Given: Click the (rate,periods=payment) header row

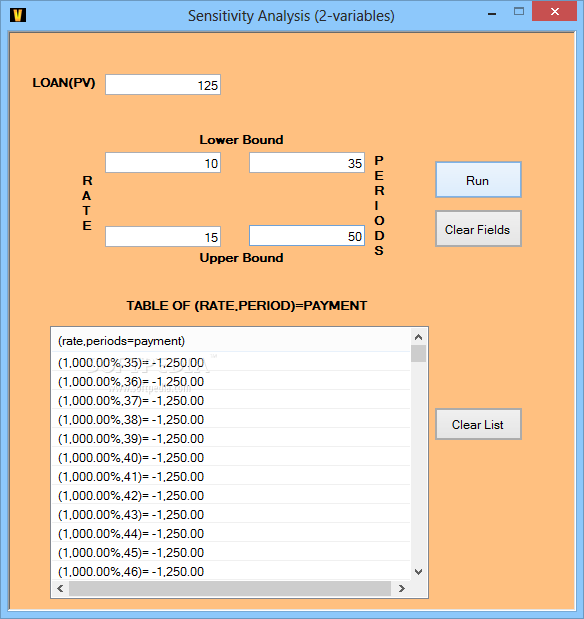Looking at the screenshot, I should (231, 341).
